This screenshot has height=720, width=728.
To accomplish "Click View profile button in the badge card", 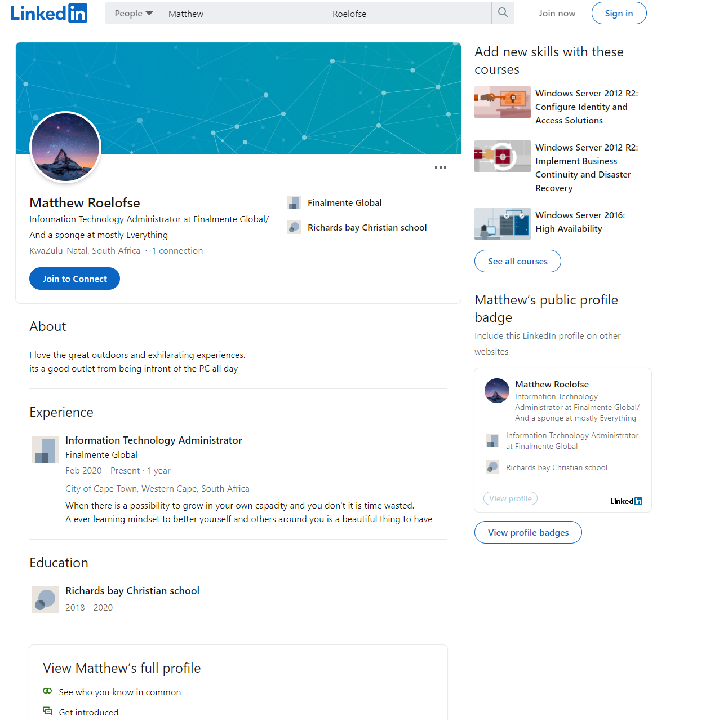I will pos(510,498).
